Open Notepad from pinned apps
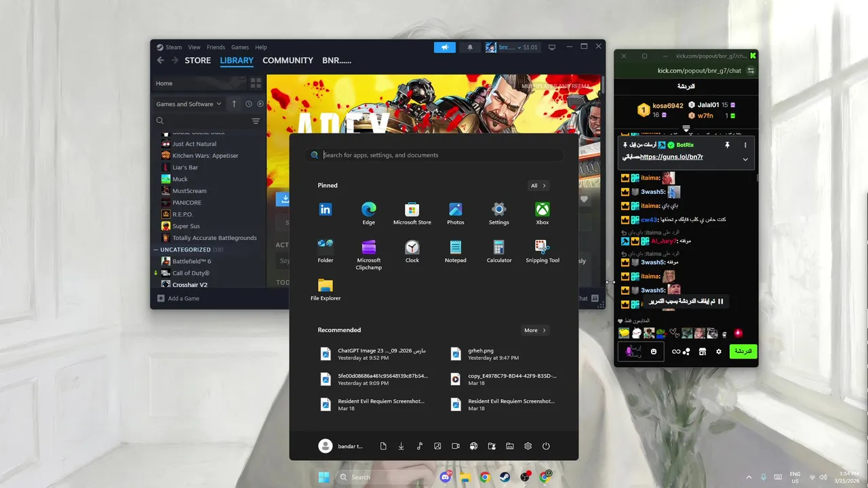868x488 pixels. pyautogui.click(x=456, y=251)
